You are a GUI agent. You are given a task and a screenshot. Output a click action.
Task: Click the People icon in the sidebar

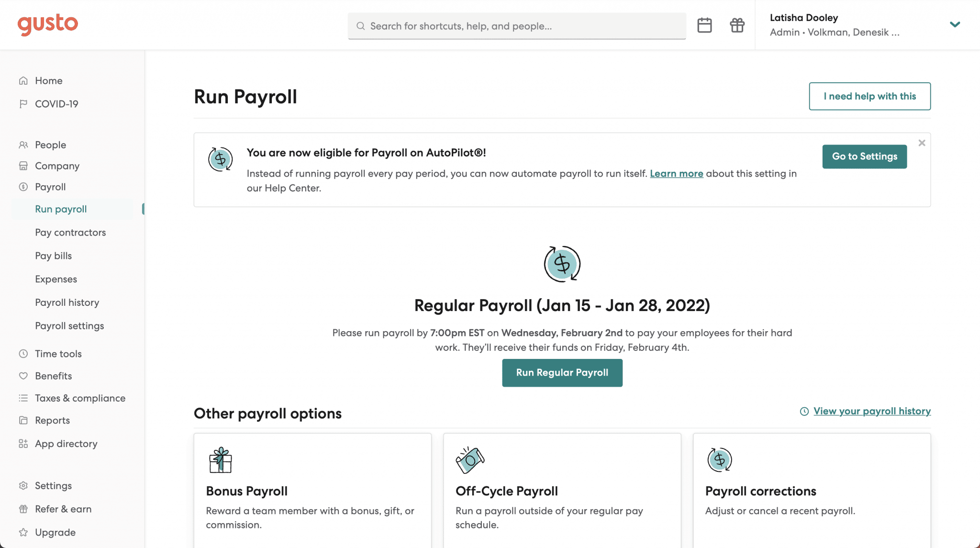pyautogui.click(x=23, y=145)
